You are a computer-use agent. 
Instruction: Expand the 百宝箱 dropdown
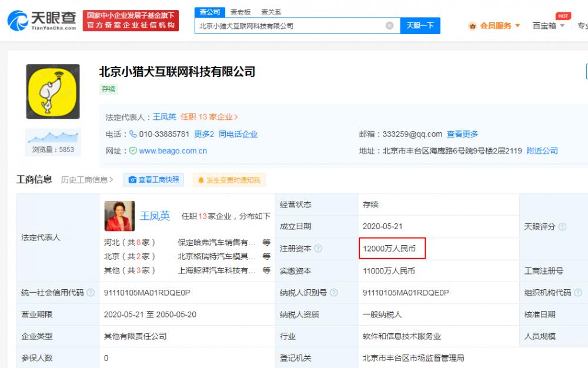click(x=562, y=26)
